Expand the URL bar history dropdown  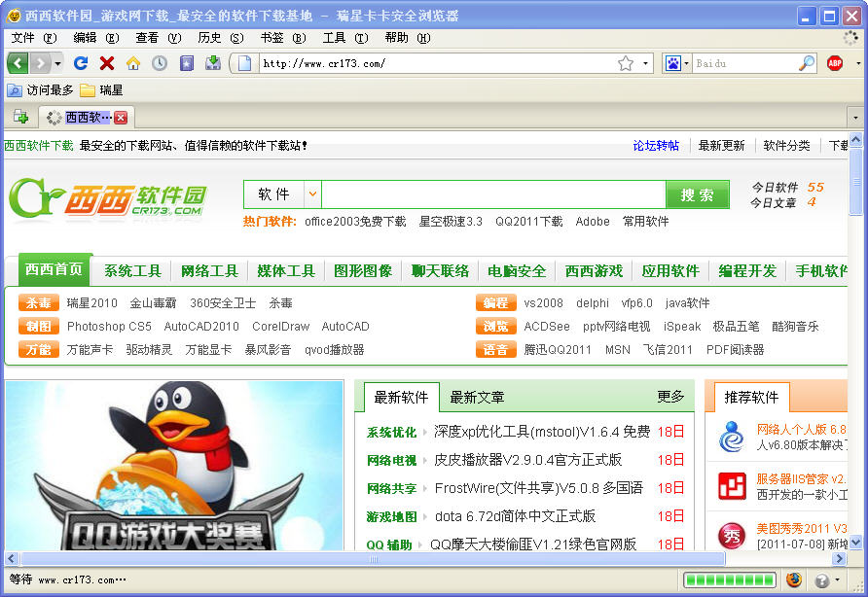pyautogui.click(x=645, y=63)
